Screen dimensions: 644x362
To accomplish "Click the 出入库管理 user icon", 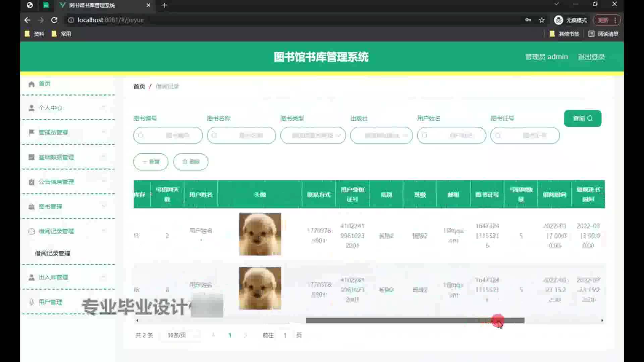I will [32, 278].
